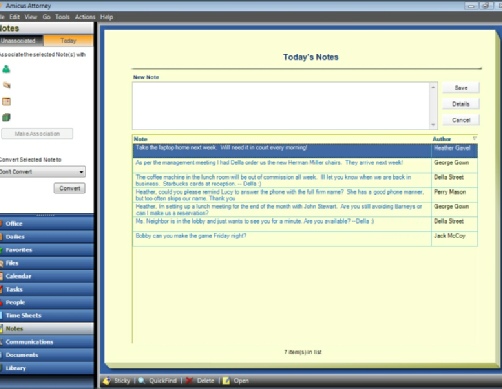Click author Jack McCoy cell
The width and height of the screenshot is (502, 389).
455,239
